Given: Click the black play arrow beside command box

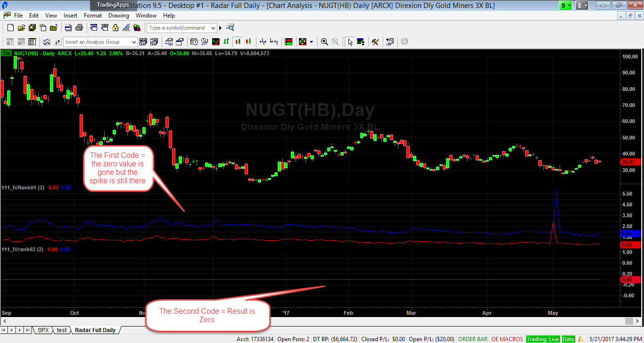Looking at the screenshot, I should (221, 28).
